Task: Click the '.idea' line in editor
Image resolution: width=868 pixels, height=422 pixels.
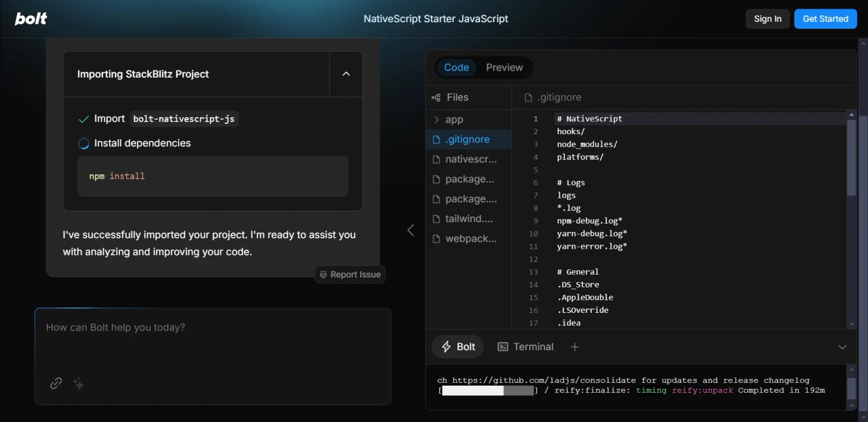Action: click(x=569, y=323)
